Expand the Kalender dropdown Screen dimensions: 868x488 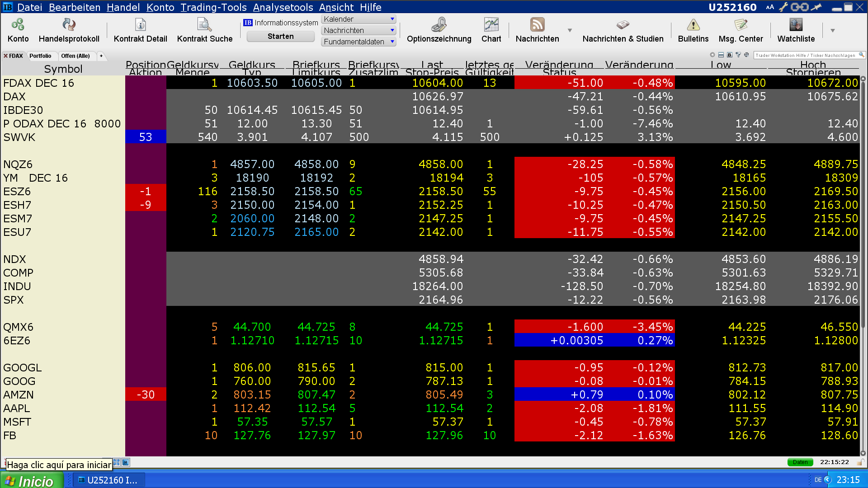(x=392, y=19)
